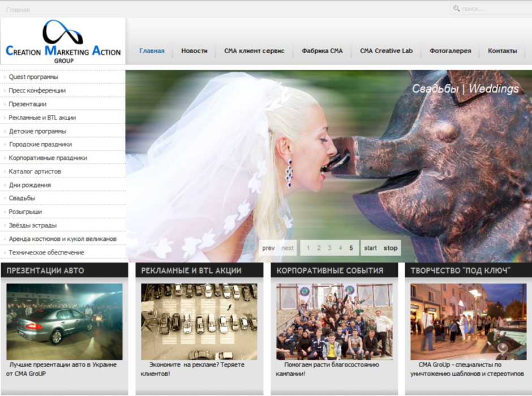Go to the Контакты page

[x=502, y=51]
